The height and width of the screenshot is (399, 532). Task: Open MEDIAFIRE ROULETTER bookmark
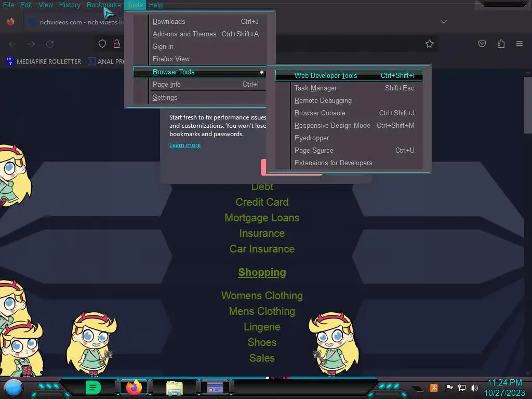pyautogui.click(x=44, y=61)
